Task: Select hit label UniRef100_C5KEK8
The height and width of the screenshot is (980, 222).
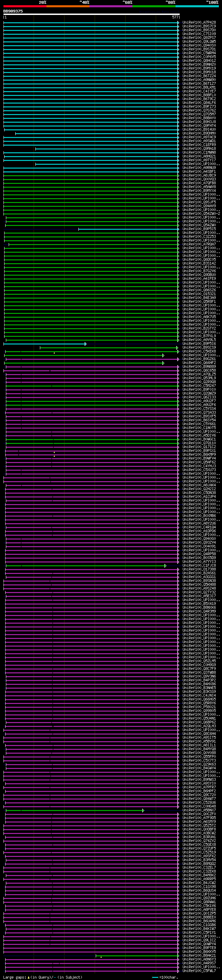Action: coord(199,351)
